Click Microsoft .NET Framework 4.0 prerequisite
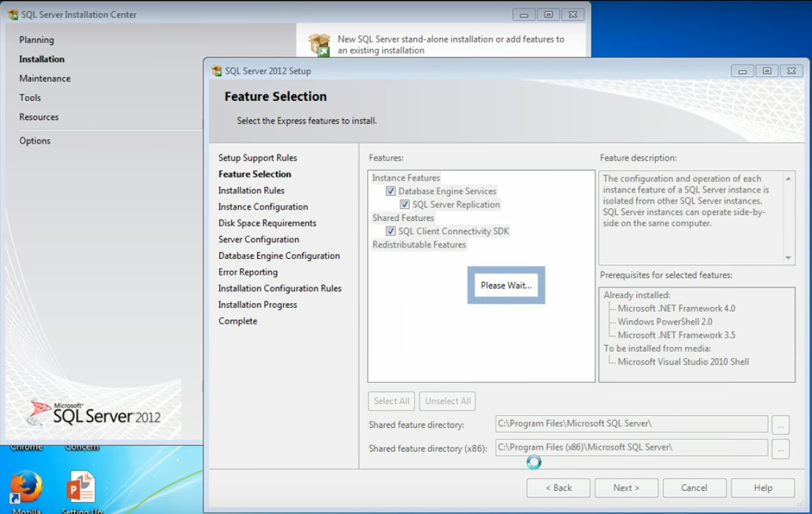 (676, 309)
